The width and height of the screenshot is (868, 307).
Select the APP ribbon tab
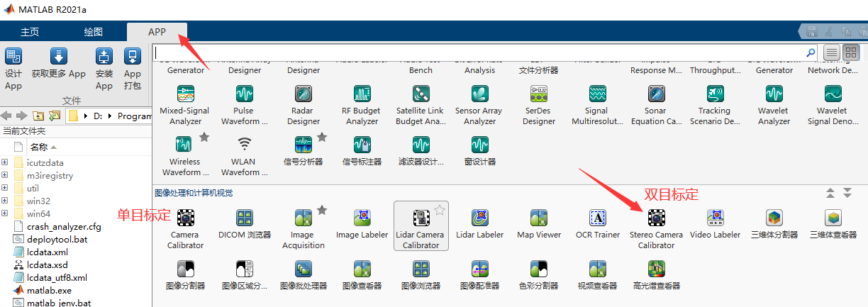point(157,32)
